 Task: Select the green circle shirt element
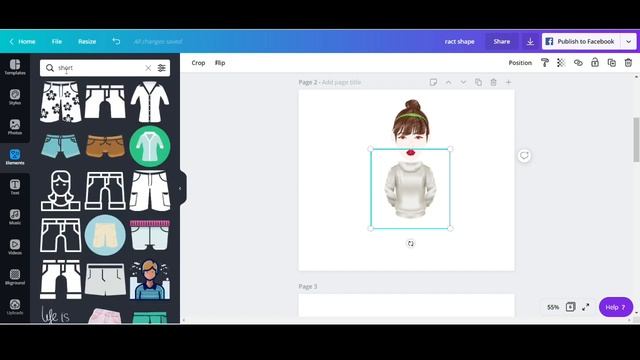click(150, 146)
